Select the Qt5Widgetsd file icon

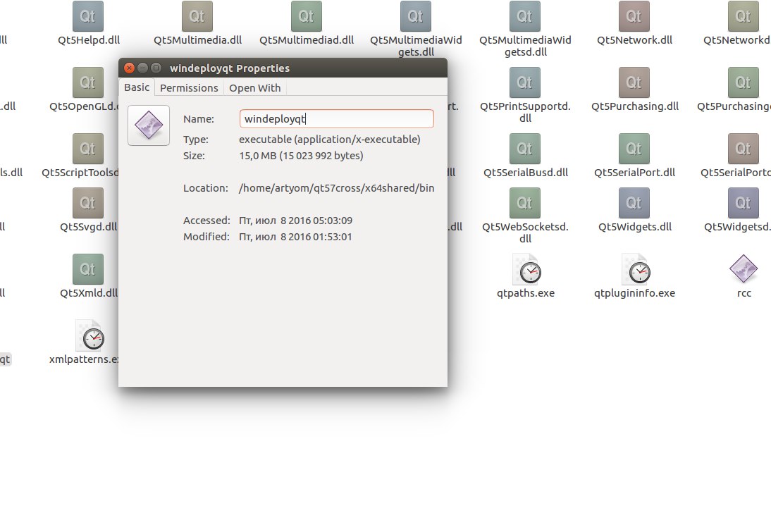point(743,202)
